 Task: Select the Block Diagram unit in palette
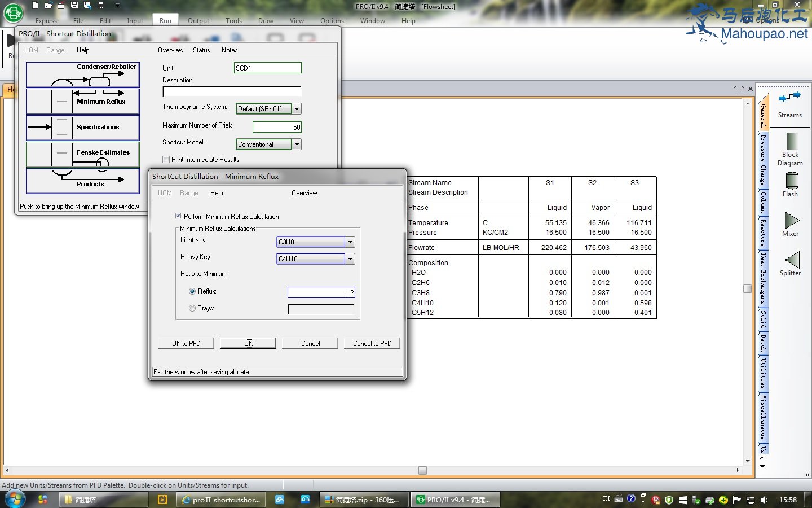coord(790,150)
